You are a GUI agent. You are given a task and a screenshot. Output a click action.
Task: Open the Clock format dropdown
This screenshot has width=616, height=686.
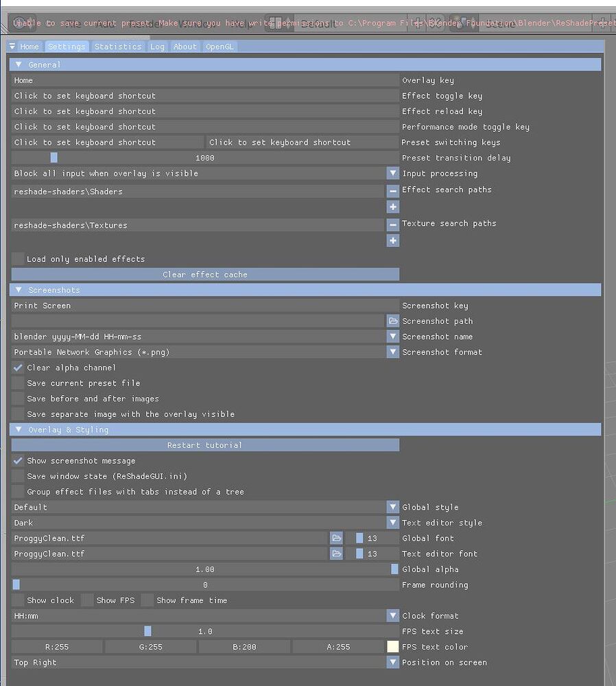pos(392,615)
